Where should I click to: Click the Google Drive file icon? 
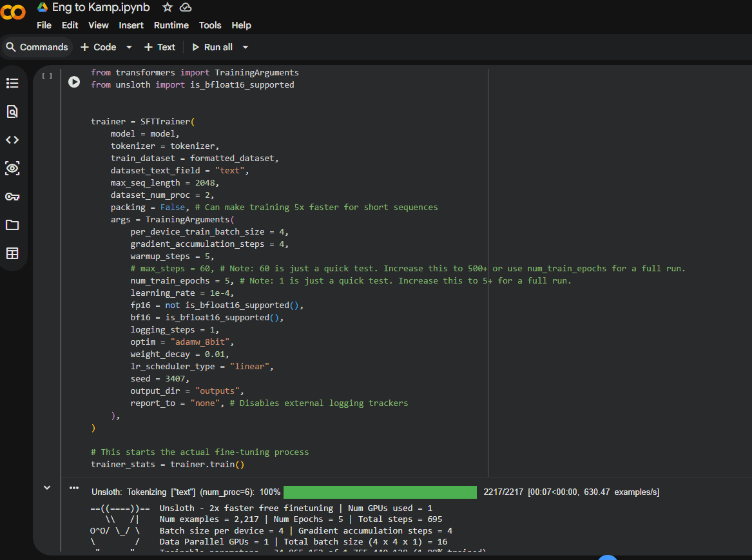coord(43,7)
